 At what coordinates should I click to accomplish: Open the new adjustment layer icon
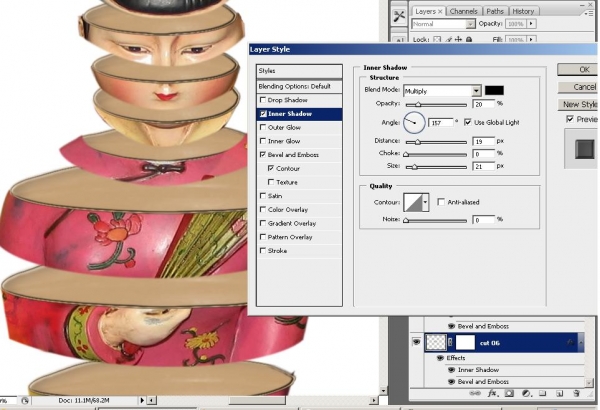tap(526, 394)
